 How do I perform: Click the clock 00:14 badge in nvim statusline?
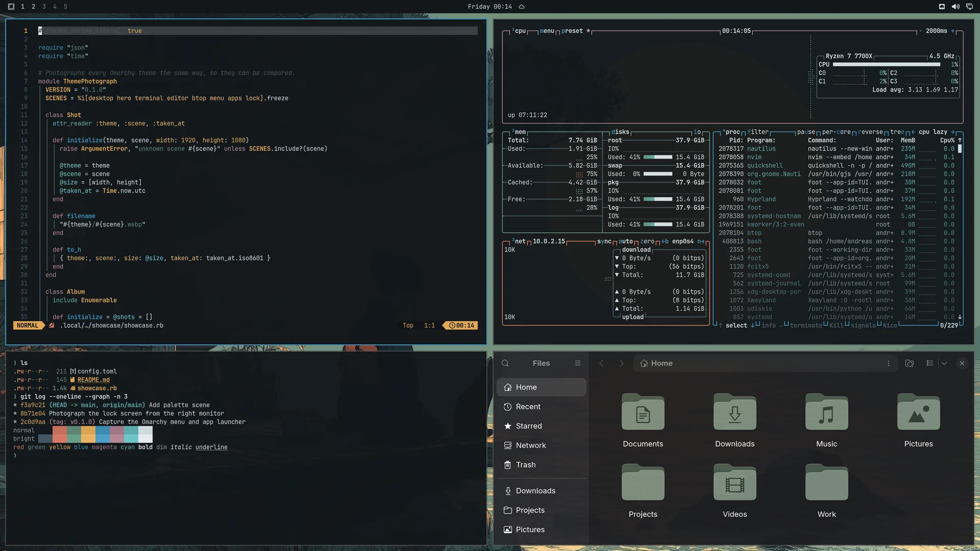pyautogui.click(x=461, y=325)
